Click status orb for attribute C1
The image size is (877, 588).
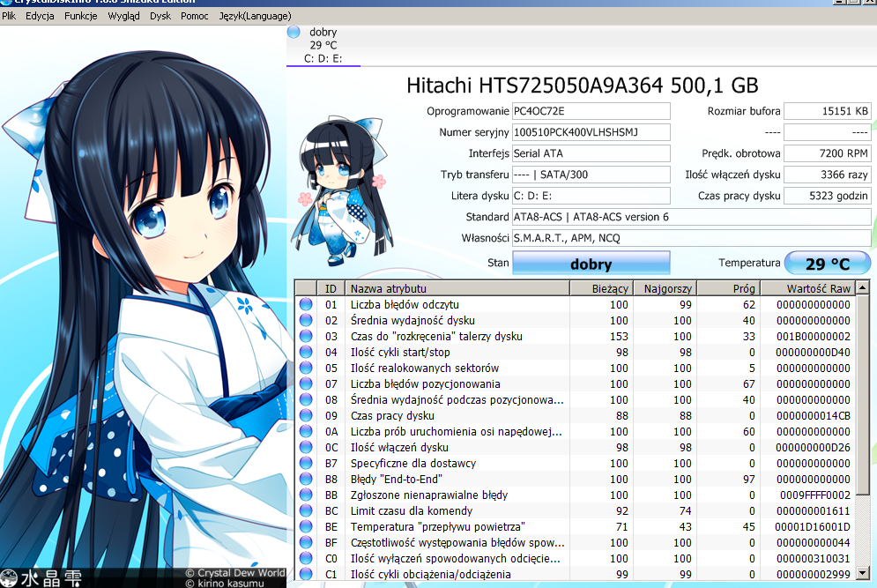click(305, 574)
